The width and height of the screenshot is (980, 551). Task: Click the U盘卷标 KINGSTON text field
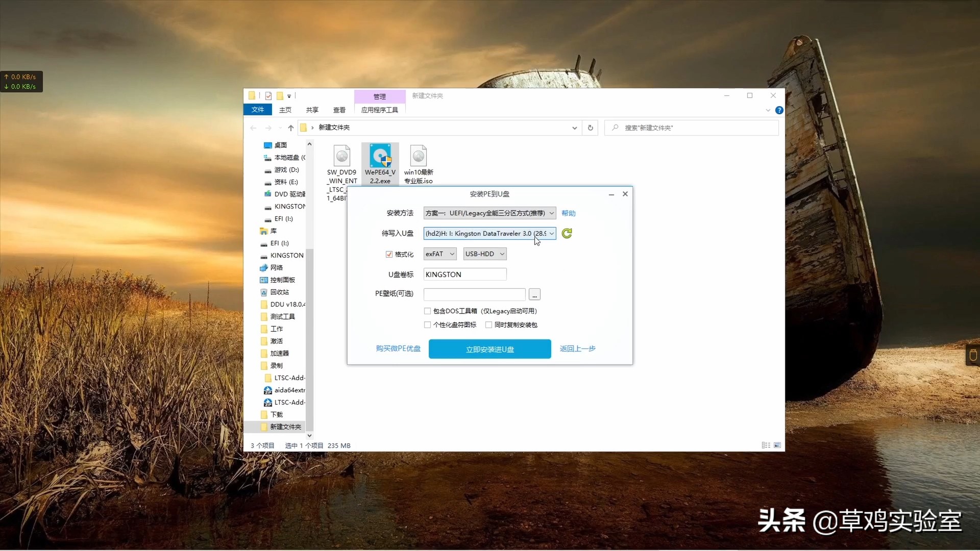tap(464, 274)
